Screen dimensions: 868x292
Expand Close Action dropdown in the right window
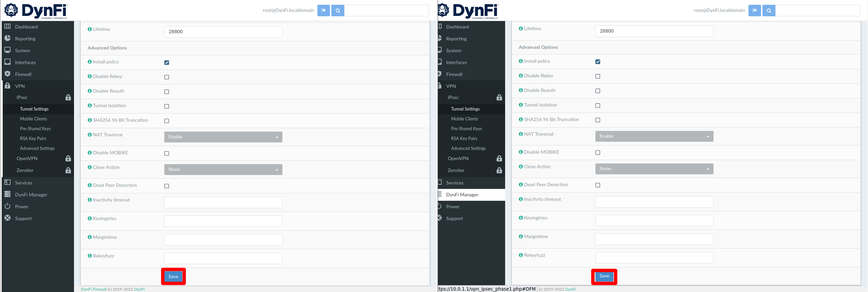point(654,169)
